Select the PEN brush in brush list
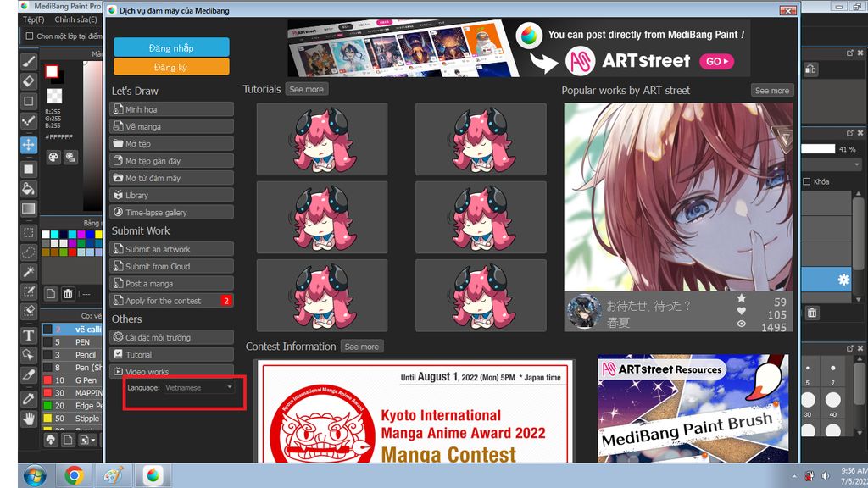The width and height of the screenshot is (868, 488). [x=72, y=342]
